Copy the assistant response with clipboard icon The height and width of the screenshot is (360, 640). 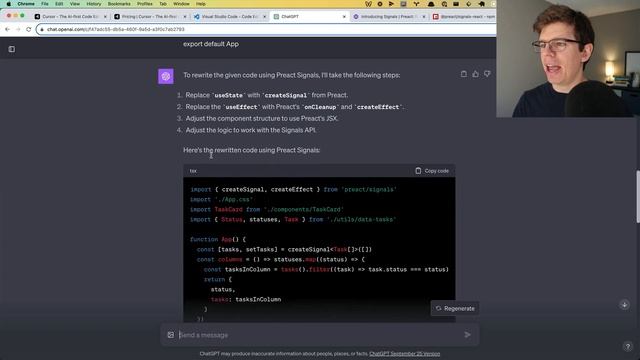[x=464, y=74]
